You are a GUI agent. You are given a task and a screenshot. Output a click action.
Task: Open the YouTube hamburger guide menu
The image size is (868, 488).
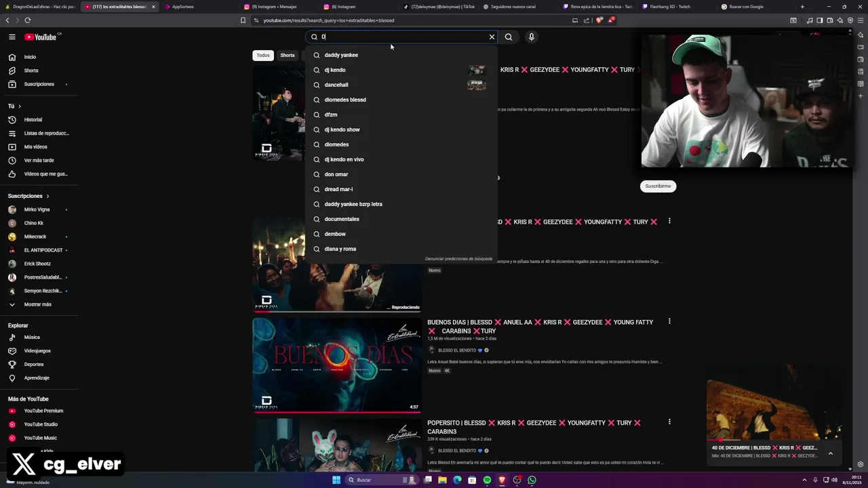12,37
